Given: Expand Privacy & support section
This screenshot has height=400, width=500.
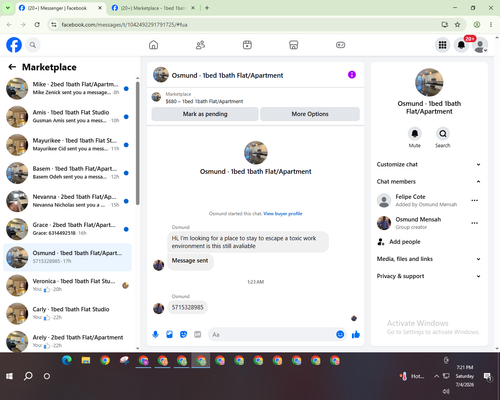Looking at the screenshot, I should point(429,276).
